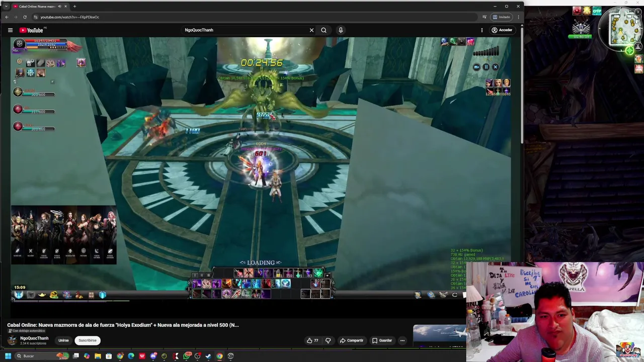Close the Cabal Online tab
Image resolution: width=644 pixels, height=362 pixels.
65,7
